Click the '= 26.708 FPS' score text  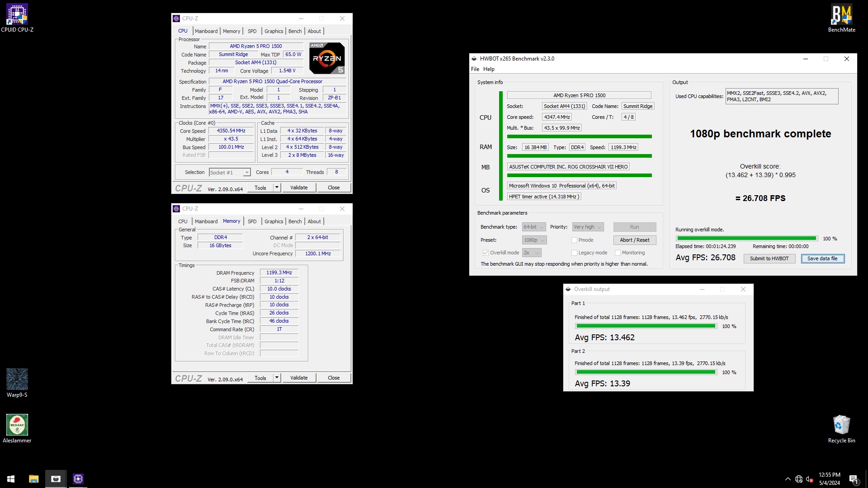click(760, 198)
